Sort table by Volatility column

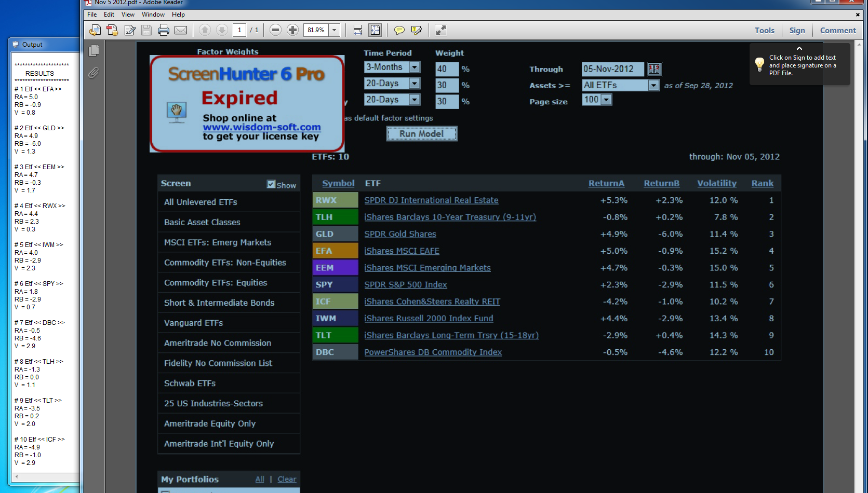pos(717,183)
